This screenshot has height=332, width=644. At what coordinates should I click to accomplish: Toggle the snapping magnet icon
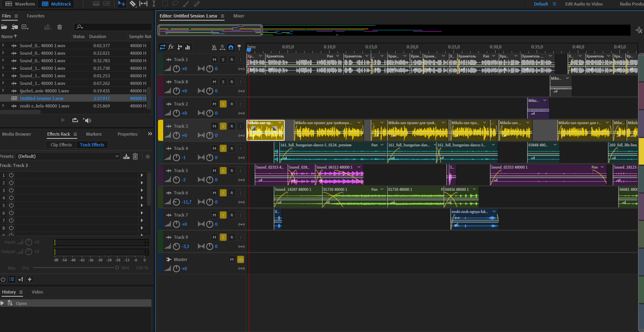tap(231, 47)
